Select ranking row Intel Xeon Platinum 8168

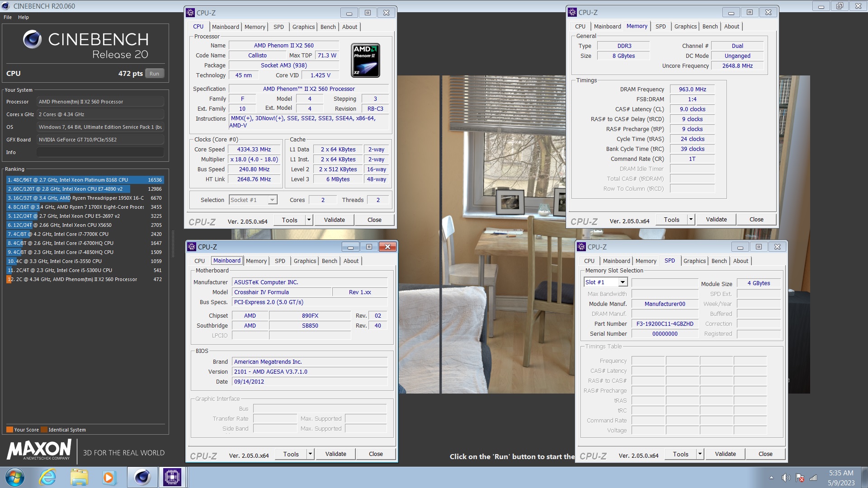[x=85, y=180]
